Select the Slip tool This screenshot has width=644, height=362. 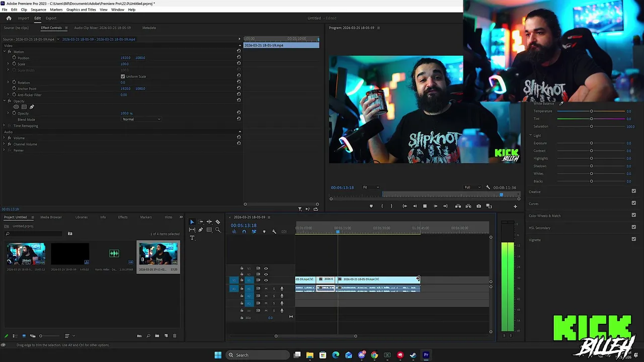coord(192,230)
